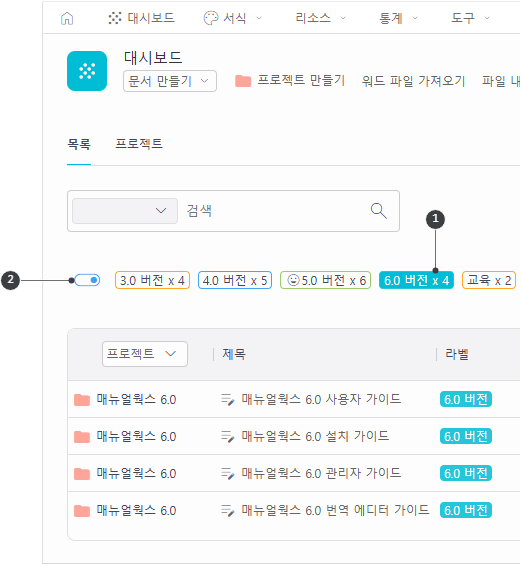Select the orange 3.0 버전 x 4 label

tap(152, 280)
